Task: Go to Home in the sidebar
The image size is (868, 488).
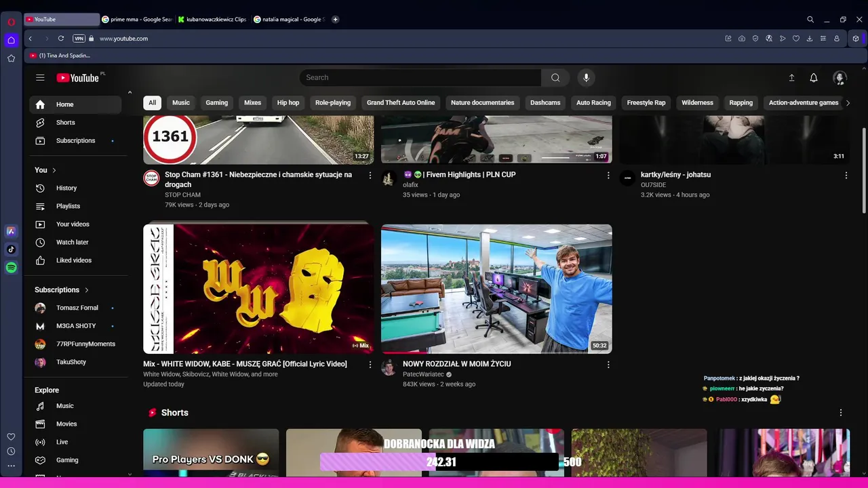Action: pos(75,104)
